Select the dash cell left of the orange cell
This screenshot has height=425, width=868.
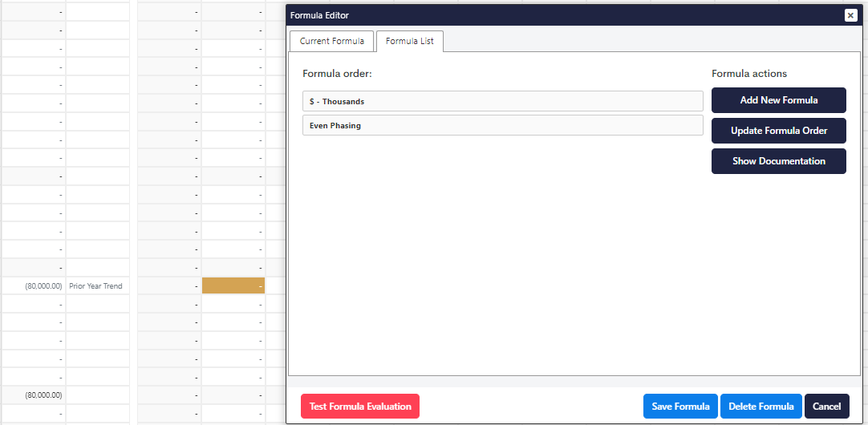[x=169, y=286]
